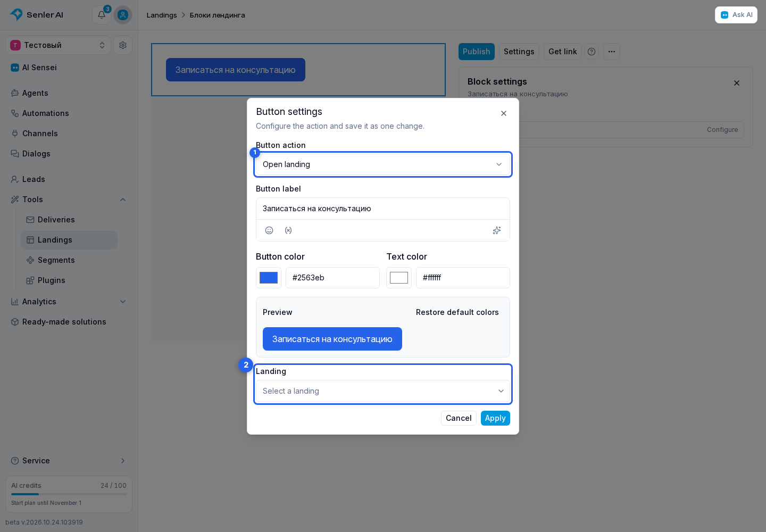Screen dimensions: 766x532
Task: Expand the Analytics section
Action: 123,302
